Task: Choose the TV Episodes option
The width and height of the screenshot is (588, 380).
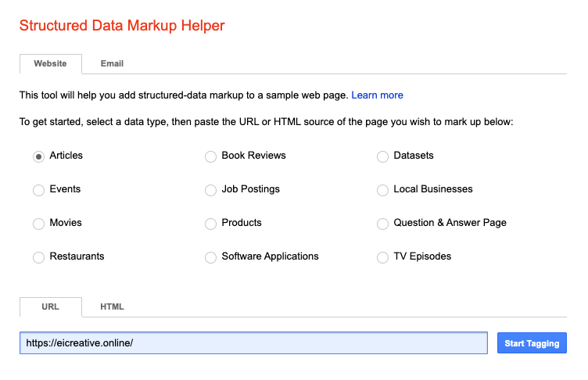Action: coord(382,257)
